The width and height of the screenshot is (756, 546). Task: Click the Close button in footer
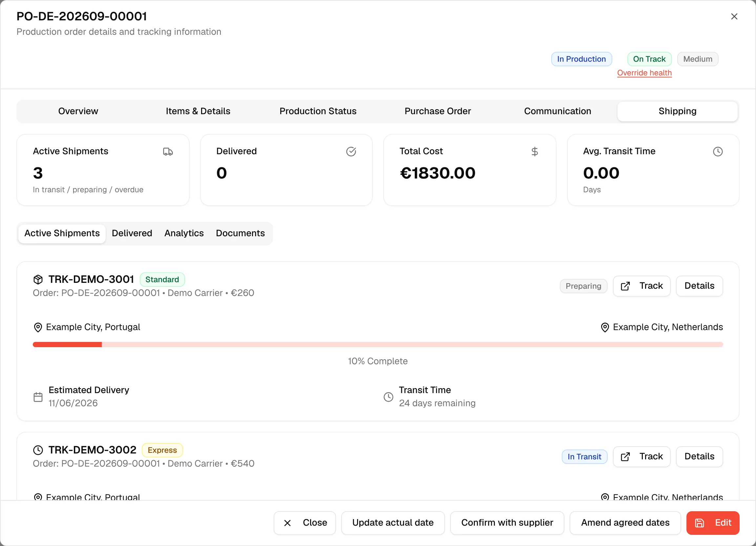pyautogui.click(x=305, y=523)
